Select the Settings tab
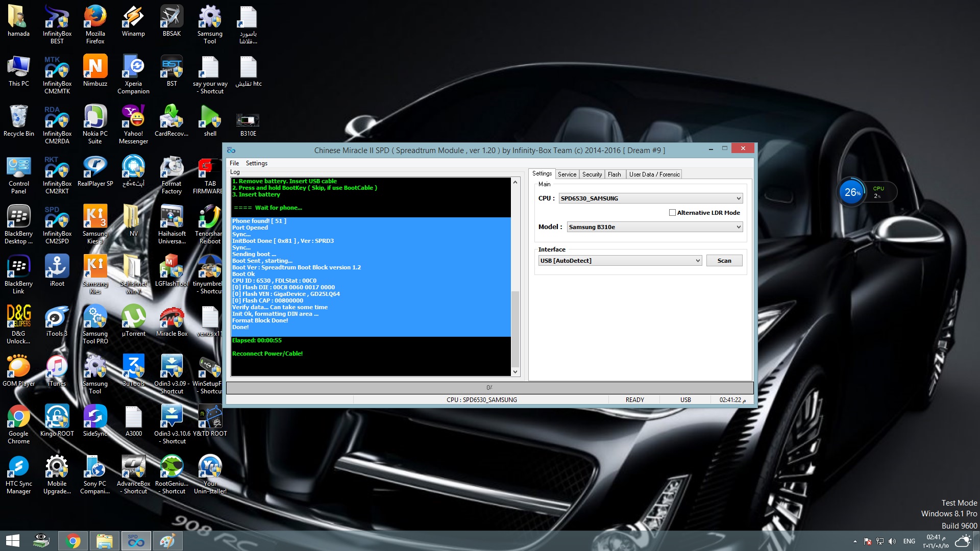980x551 pixels. pyautogui.click(x=542, y=173)
